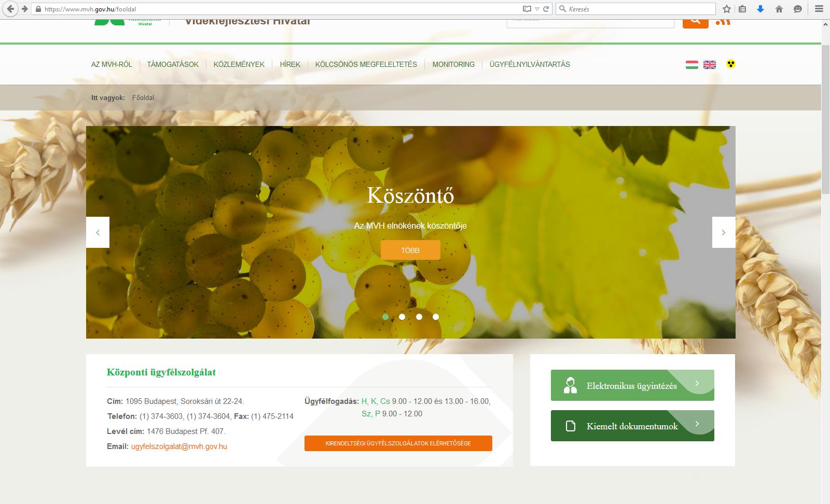830x504 pixels.
Task: Focus the Keresés browser search box
Action: coord(635,9)
